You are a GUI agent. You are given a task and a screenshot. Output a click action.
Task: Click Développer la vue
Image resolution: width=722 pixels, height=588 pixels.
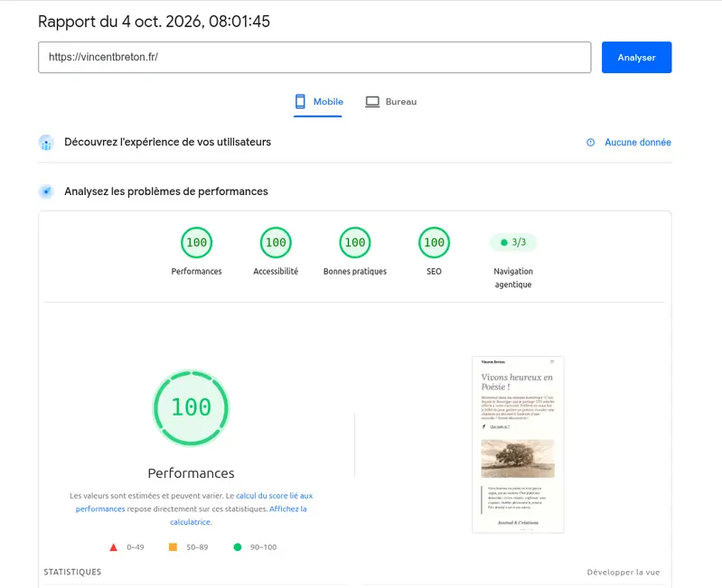tap(624, 573)
